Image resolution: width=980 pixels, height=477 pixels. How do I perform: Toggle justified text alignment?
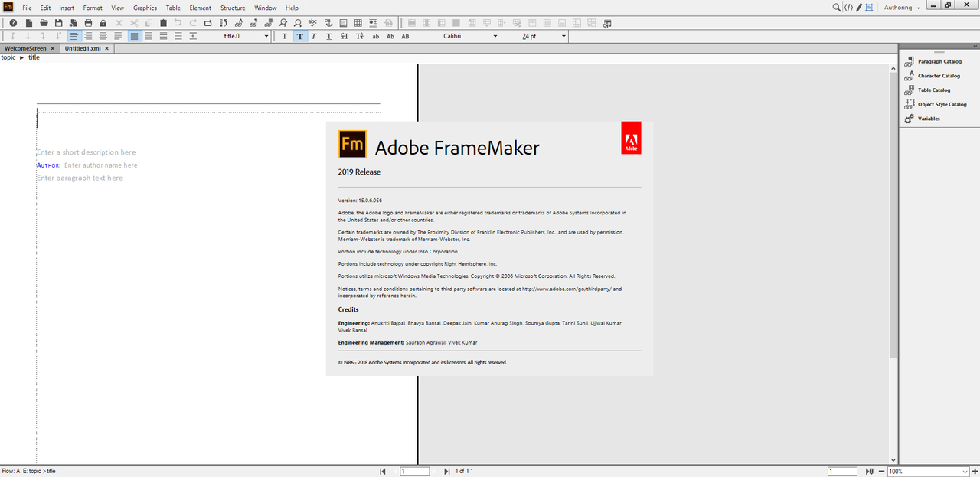[118, 36]
